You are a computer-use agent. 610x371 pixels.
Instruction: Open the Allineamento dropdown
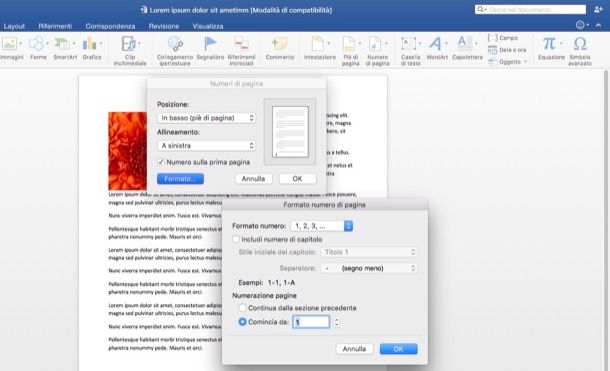coord(207,145)
